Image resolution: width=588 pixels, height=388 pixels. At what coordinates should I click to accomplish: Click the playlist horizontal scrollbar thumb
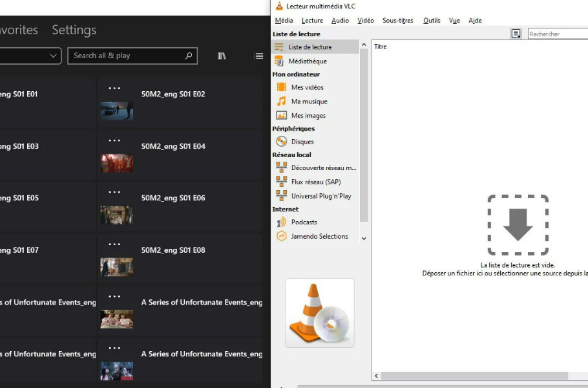point(474,376)
